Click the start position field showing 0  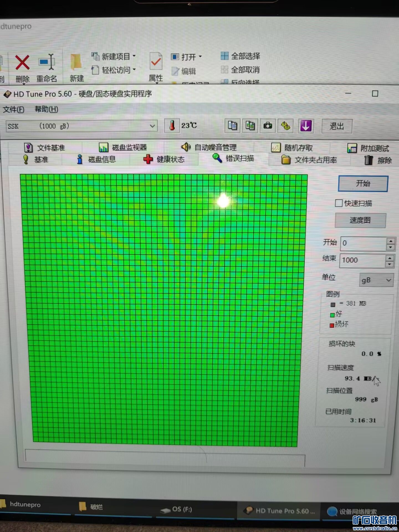363,244
